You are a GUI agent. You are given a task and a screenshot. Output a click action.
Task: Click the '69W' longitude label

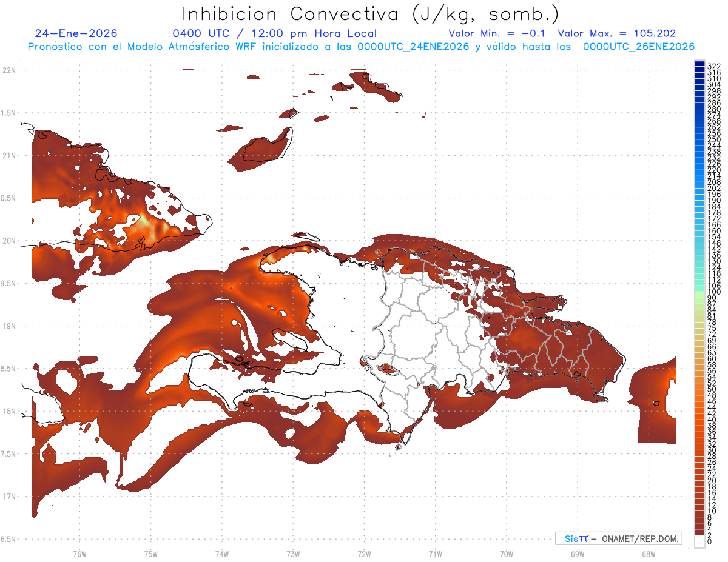[x=577, y=554]
